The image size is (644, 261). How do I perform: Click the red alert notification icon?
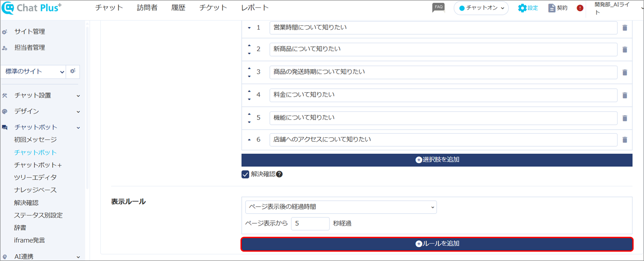coord(580,8)
